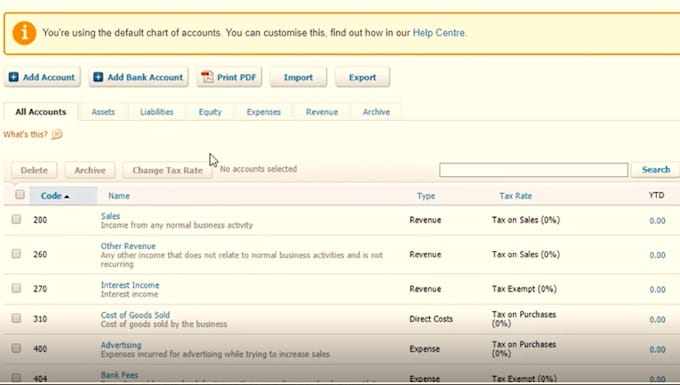Sort by the Name column header
Viewport: 680px width, 385px height.
(119, 196)
